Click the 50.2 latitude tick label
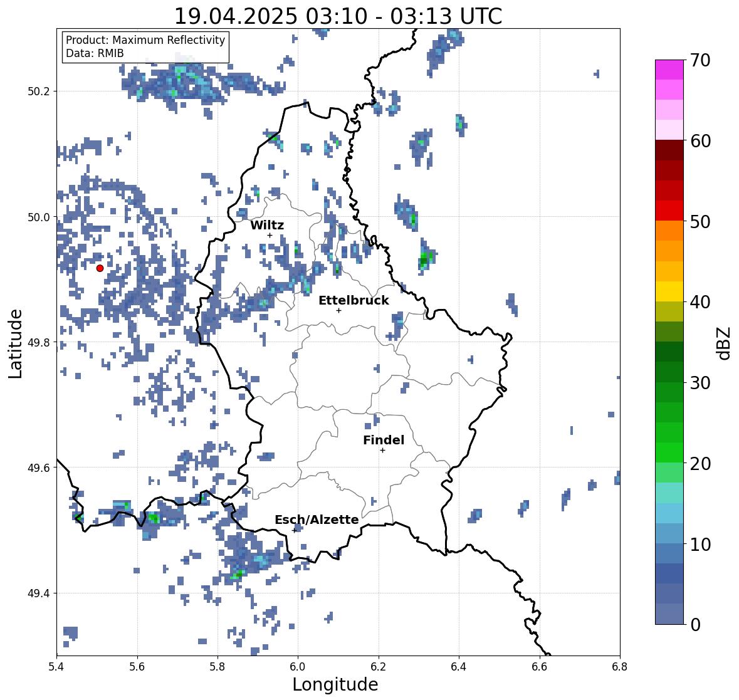Viewport: 739px width, 700px height. click(39, 91)
